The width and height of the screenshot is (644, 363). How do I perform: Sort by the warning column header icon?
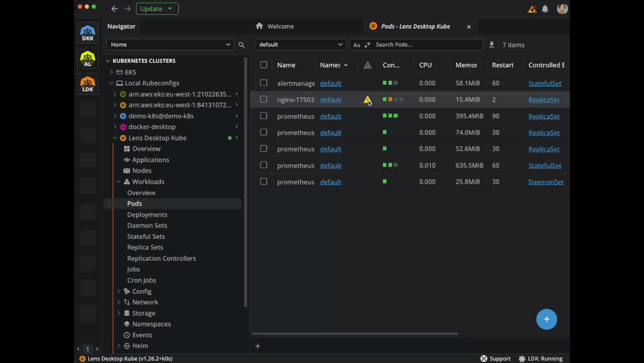click(367, 65)
